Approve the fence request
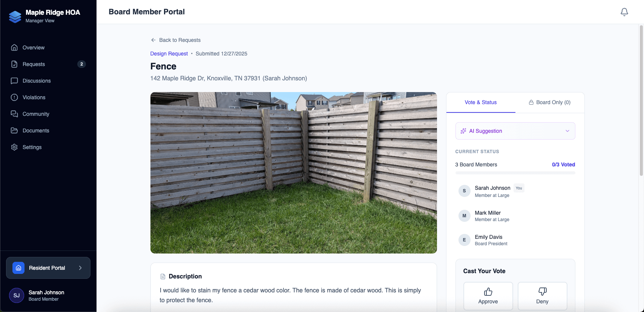The height and width of the screenshot is (312, 644). (x=488, y=296)
